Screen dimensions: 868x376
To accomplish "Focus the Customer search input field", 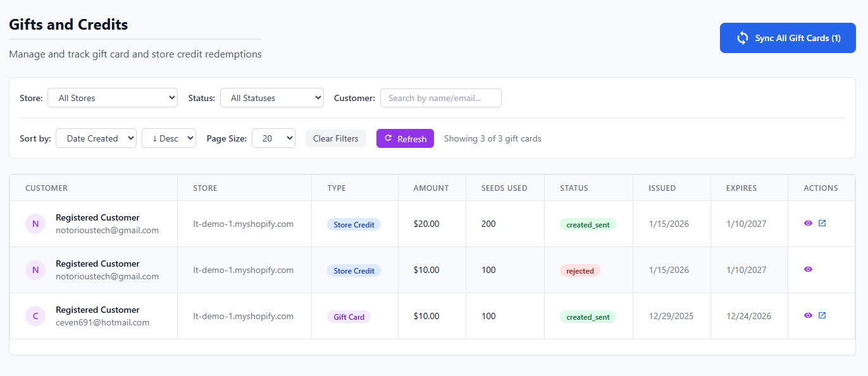I will 440,98.
